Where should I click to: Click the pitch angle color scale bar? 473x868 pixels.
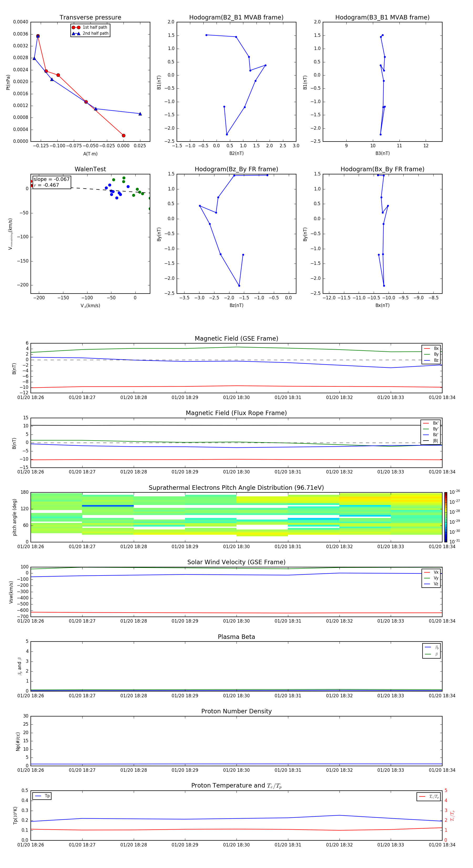point(446,517)
